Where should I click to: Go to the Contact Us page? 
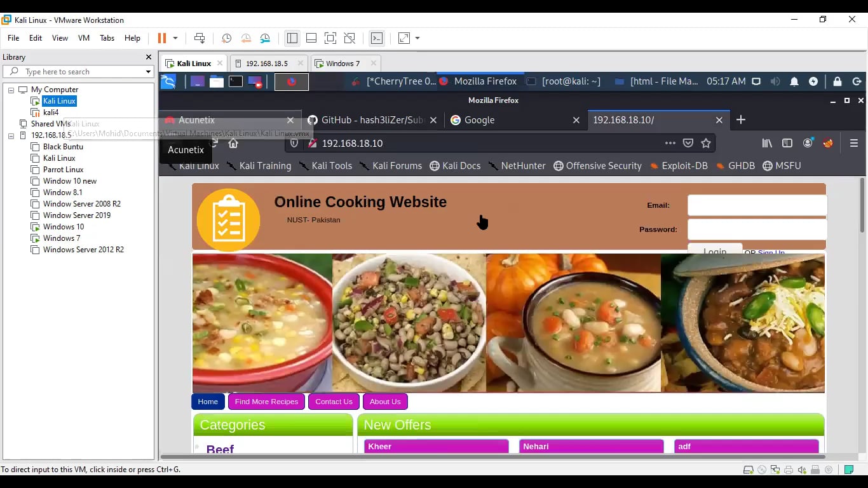tap(334, 402)
